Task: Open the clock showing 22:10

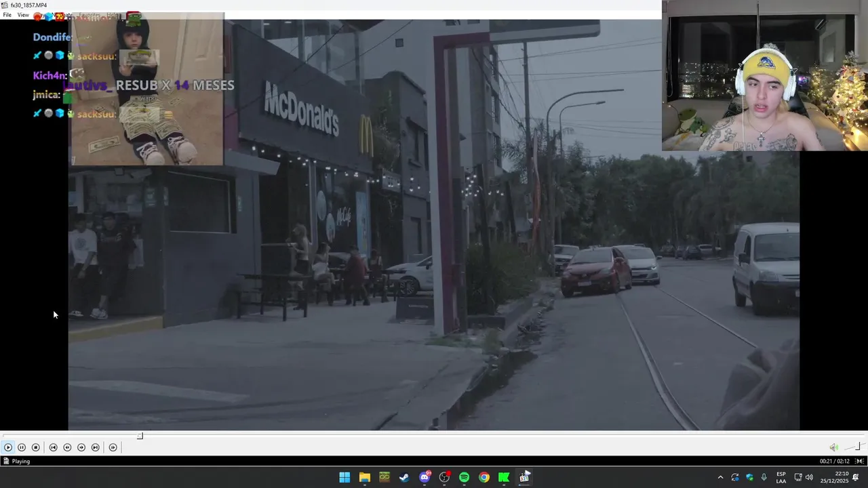Action: [834, 477]
